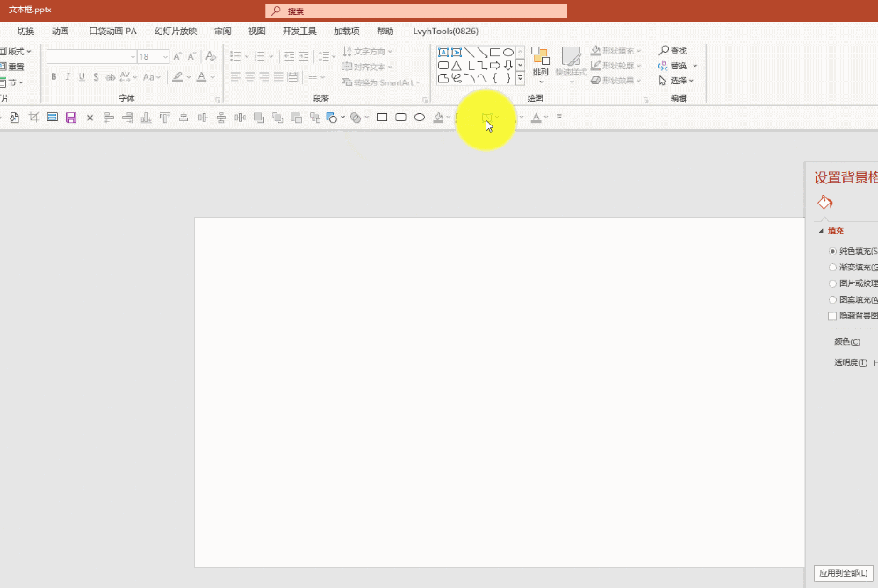
Task: Open the 动画 animations tab
Action: [x=60, y=32]
